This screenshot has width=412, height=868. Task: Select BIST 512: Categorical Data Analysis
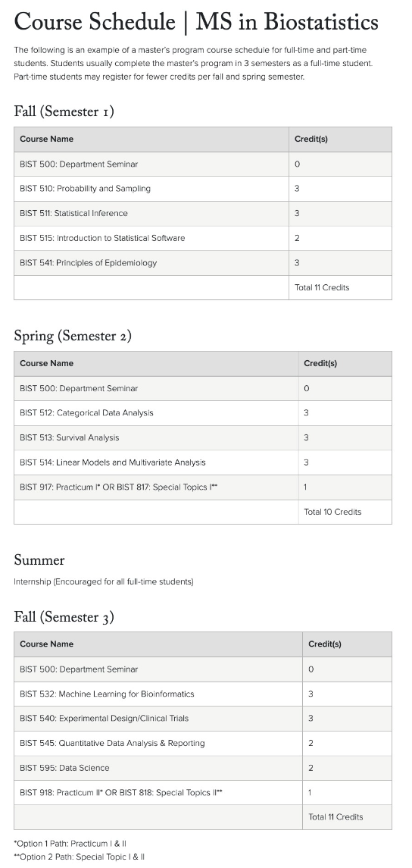click(x=87, y=413)
